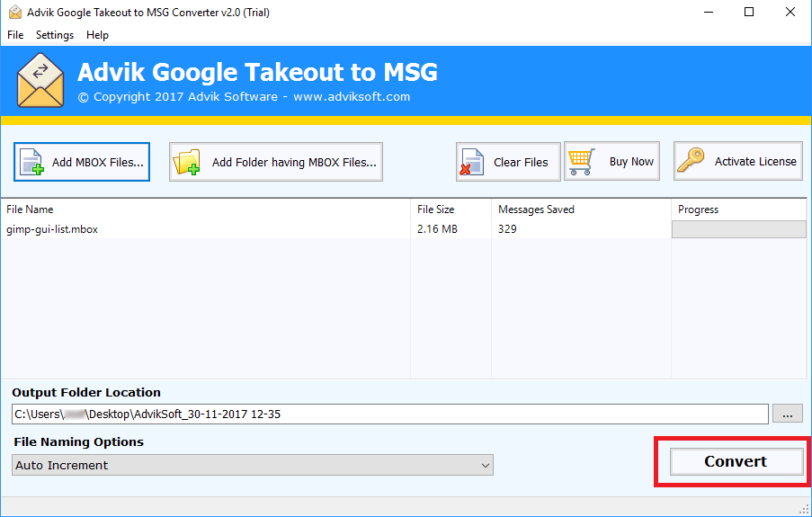Open the Settings menu
The image size is (812, 517).
(x=55, y=35)
